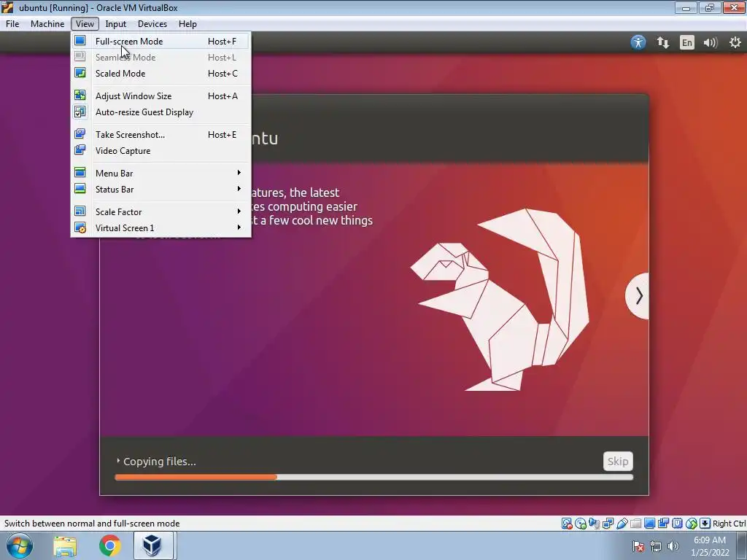Click the Seamless Mode menu entry
The height and width of the screenshot is (560, 747).
coord(160,57)
